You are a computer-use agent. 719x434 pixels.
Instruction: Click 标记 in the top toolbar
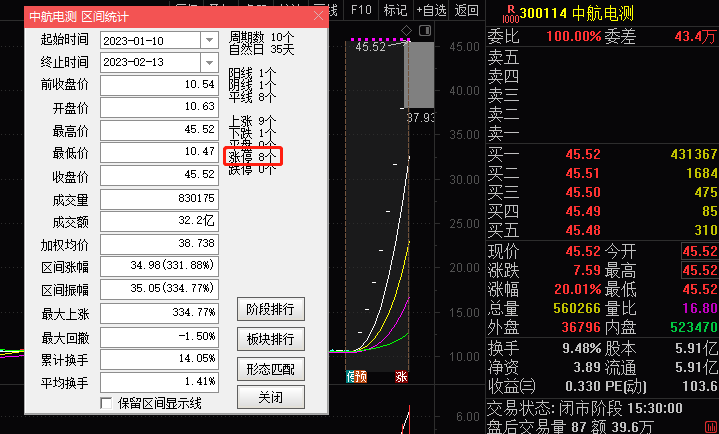tap(395, 10)
